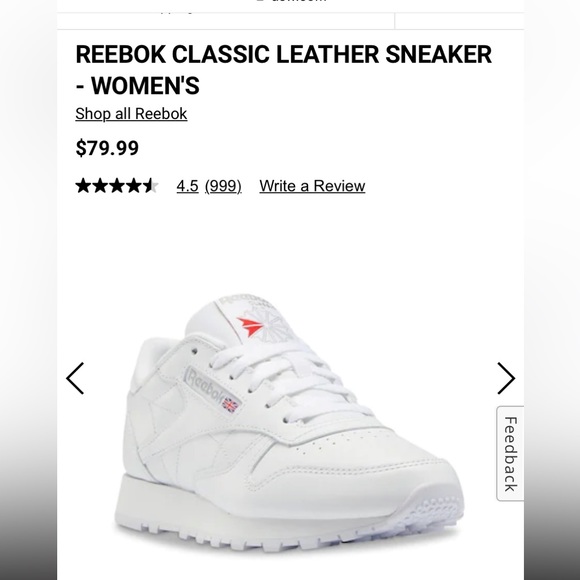Click the half-filled fifth rating star

tap(150, 186)
